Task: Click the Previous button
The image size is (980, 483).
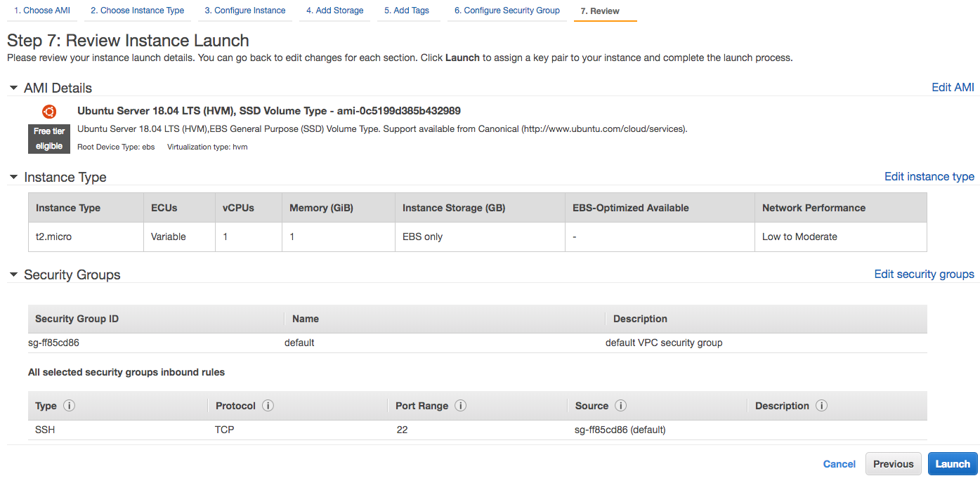Action: [893, 463]
